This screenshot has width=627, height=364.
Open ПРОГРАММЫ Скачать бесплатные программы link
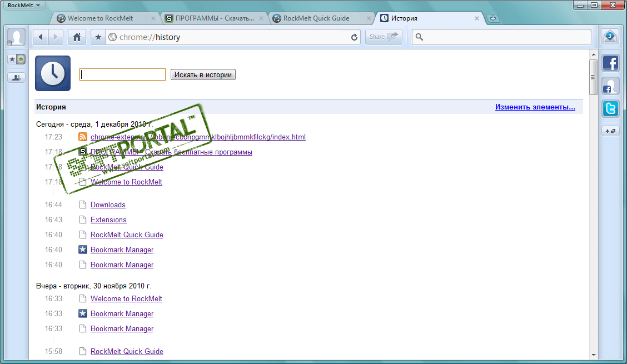click(x=171, y=152)
